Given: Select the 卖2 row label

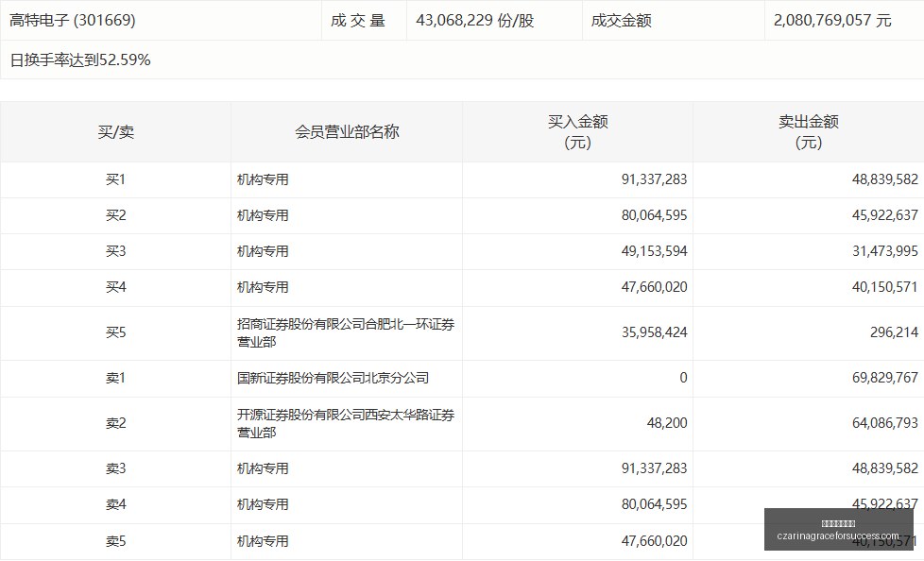Looking at the screenshot, I should 115,423.
